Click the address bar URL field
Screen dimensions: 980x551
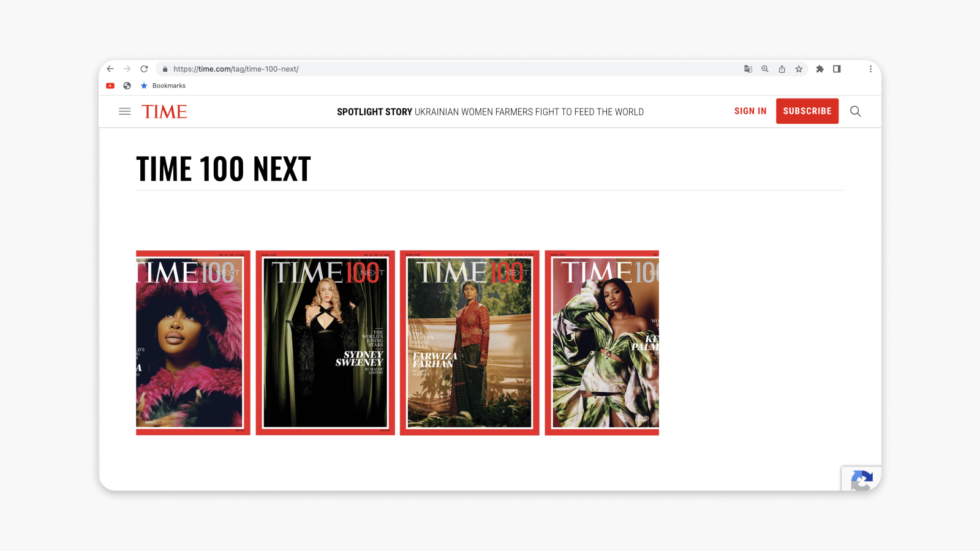click(x=429, y=69)
